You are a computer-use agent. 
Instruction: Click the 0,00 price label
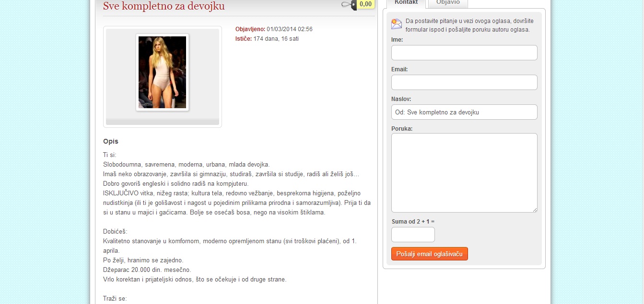click(x=365, y=4)
